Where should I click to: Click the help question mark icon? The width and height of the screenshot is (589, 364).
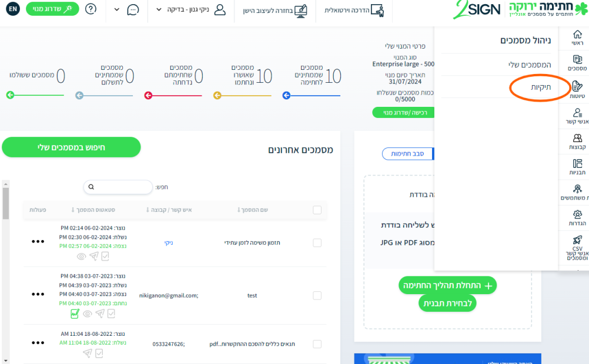click(x=91, y=10)
